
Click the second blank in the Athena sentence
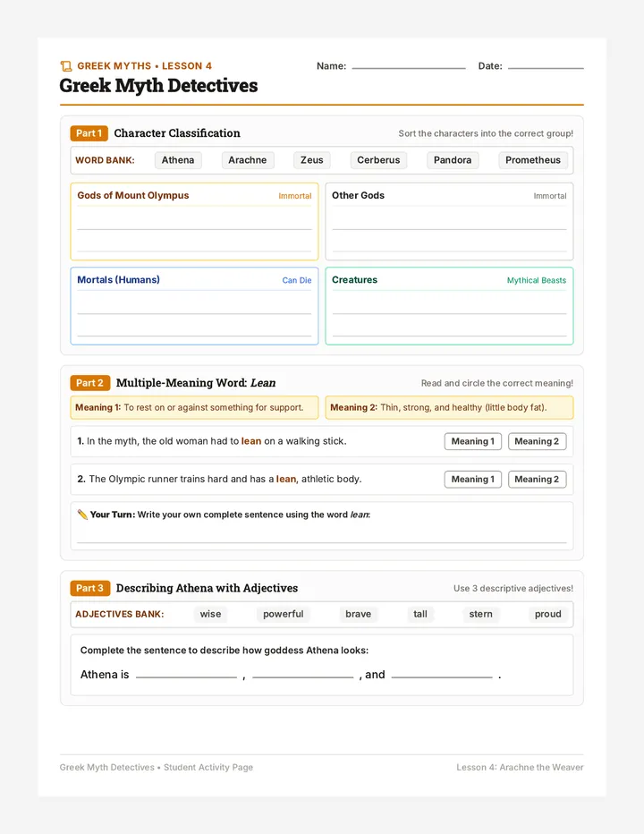[303, 676]
